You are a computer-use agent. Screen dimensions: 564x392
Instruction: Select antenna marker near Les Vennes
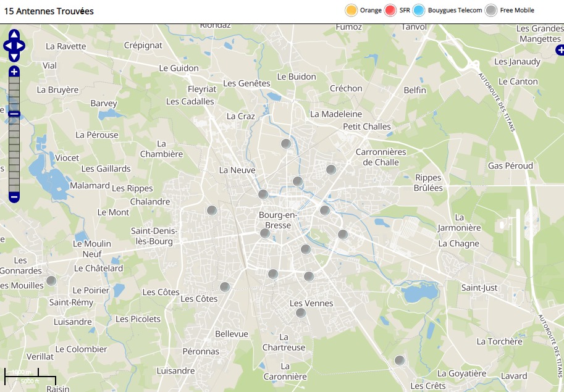301,313
